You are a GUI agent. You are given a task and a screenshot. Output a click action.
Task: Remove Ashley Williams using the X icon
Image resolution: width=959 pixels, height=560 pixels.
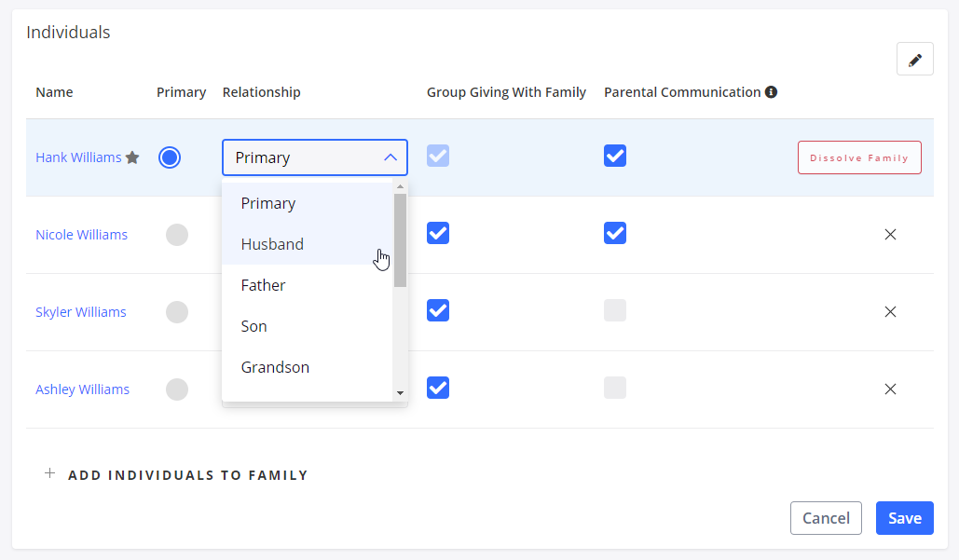tap(890, 389)
